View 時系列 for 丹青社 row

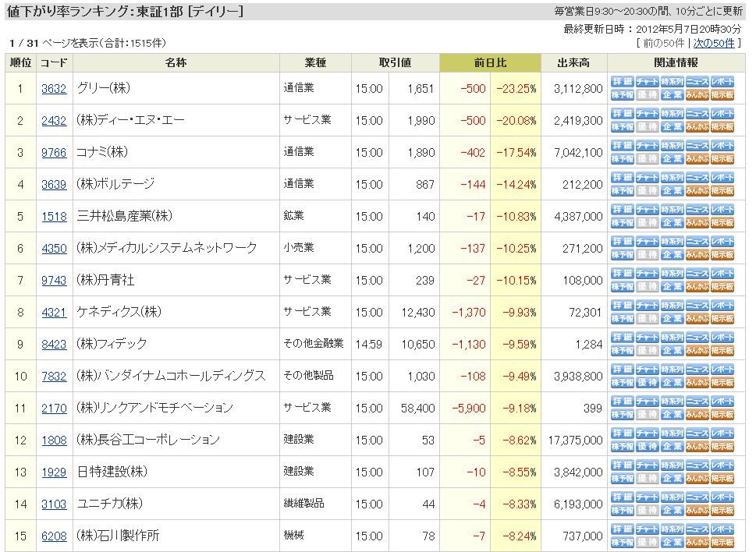click(673, 274)
